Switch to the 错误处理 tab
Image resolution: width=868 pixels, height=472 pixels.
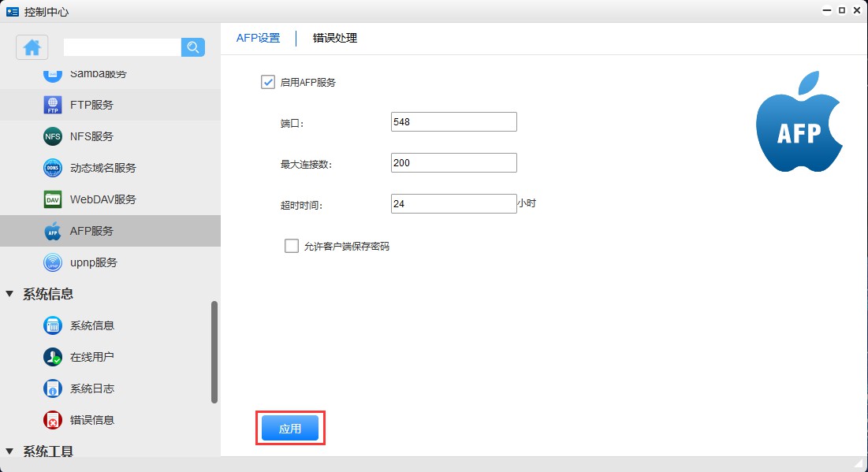335,38
